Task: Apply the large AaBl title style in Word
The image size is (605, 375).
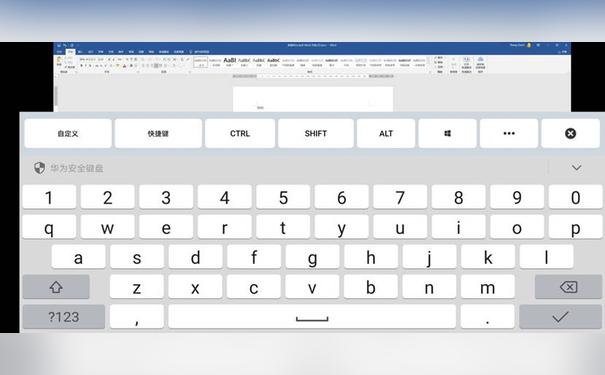Action: click(230, 61)
